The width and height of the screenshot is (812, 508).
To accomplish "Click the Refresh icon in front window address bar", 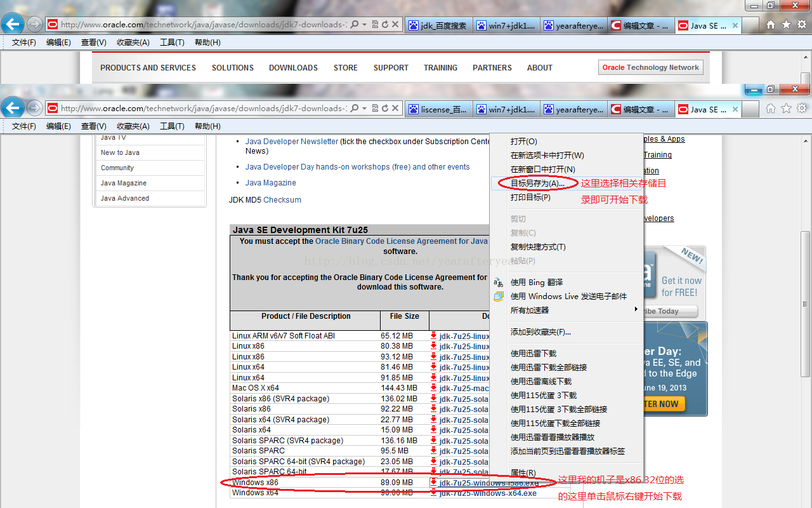I will (x=385, y=109).
